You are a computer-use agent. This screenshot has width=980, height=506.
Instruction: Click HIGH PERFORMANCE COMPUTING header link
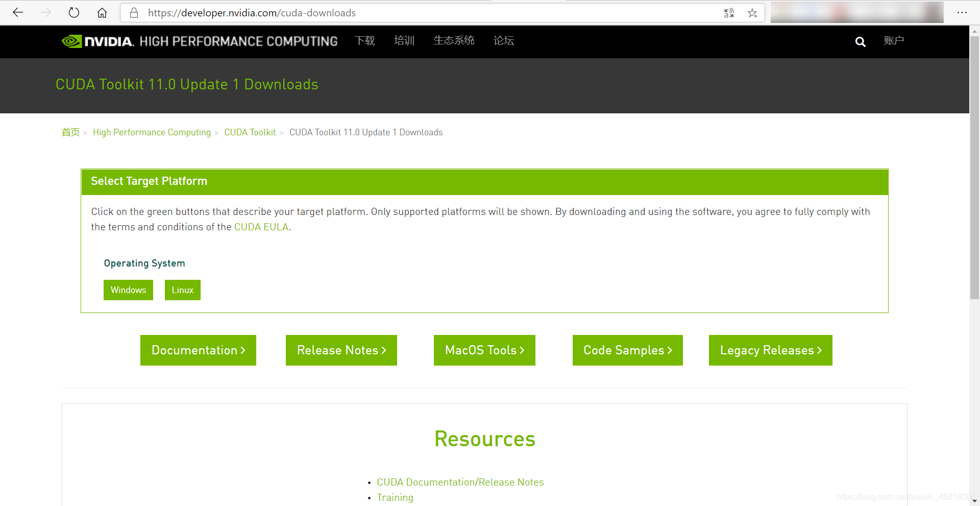pyautogui.click(x=238, y=41)
